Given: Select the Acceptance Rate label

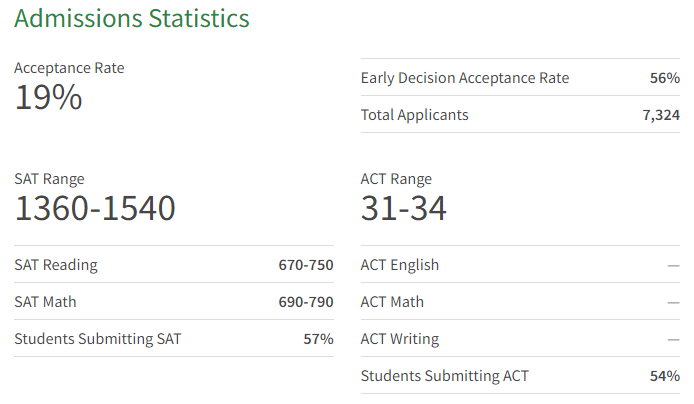Looking at the screenshot, I should (69, 68).
